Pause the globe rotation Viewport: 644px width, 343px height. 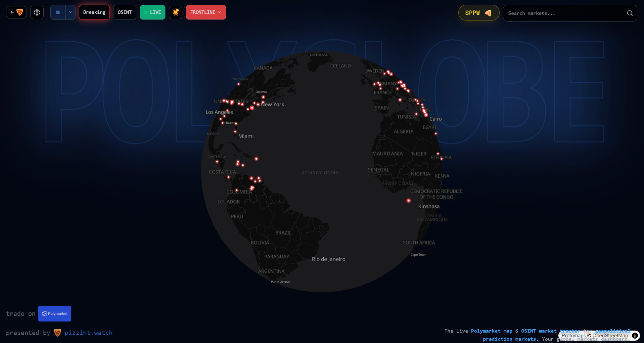click(58, 12)
